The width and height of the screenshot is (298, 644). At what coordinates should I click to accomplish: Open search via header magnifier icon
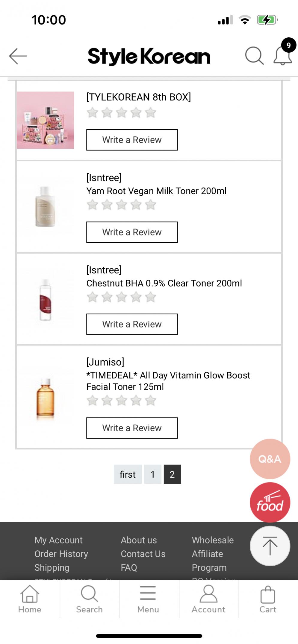(254, 56)
